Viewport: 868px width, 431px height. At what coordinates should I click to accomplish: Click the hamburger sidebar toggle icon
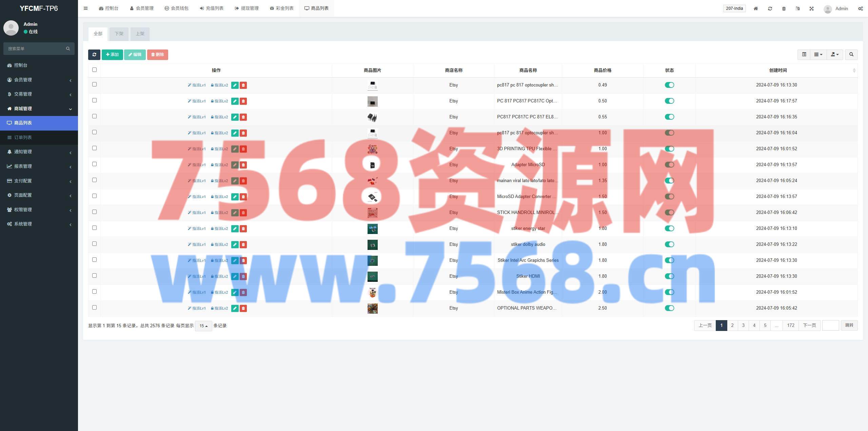[85, 8]
